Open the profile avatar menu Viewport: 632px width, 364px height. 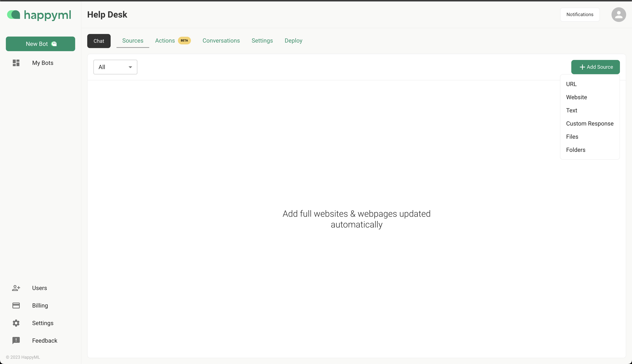coord(618,14)
